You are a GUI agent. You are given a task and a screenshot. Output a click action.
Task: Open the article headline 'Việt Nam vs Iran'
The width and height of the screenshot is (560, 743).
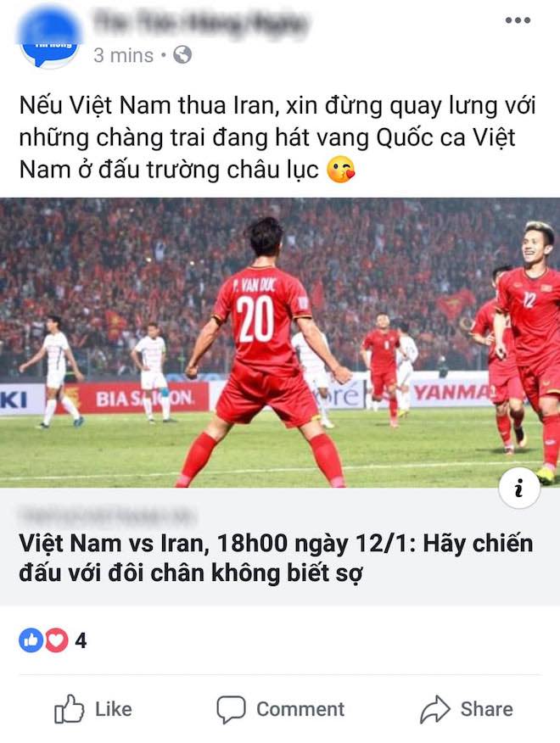click(276, 558)
